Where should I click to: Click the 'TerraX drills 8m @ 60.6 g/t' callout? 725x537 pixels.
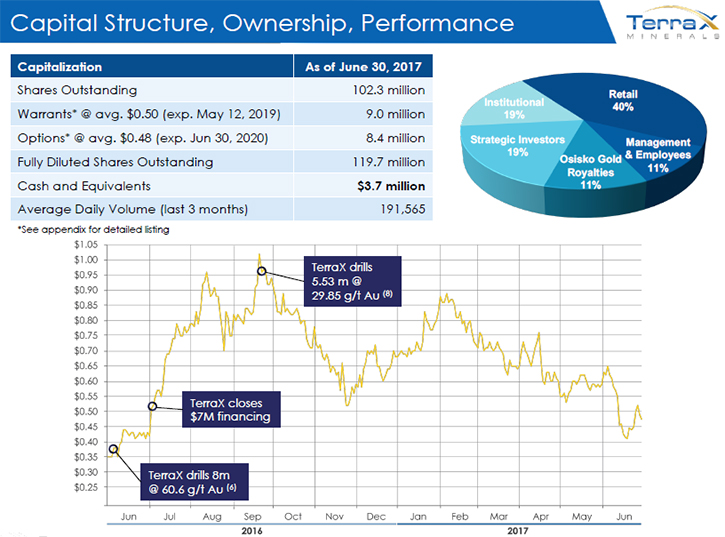click(x=194, y=481)
